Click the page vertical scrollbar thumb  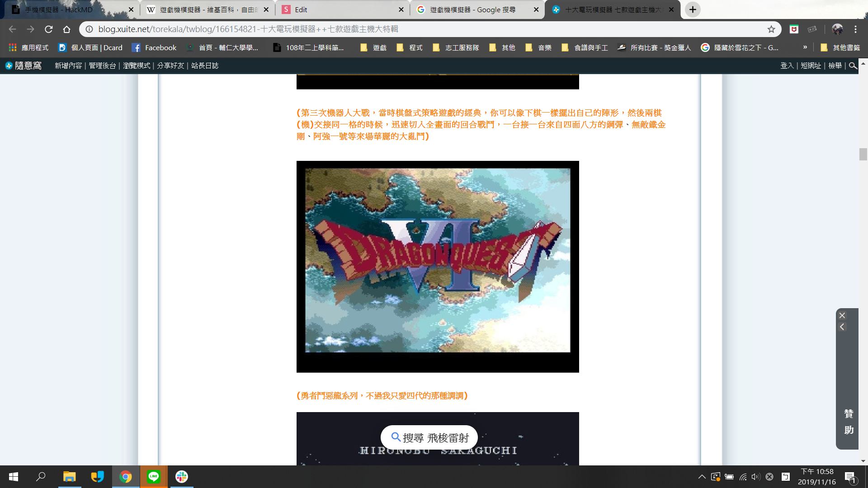[x=863, y=154]
